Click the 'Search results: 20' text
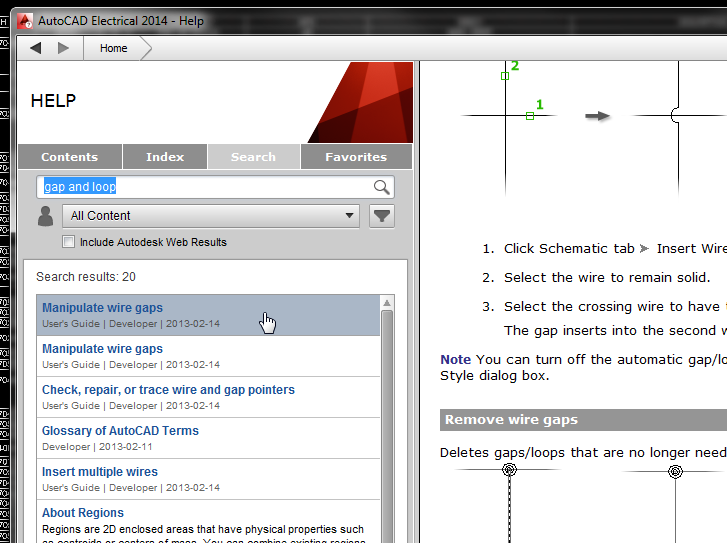The image size is (727, 543). pyautogui.click(x=86, y=277)
